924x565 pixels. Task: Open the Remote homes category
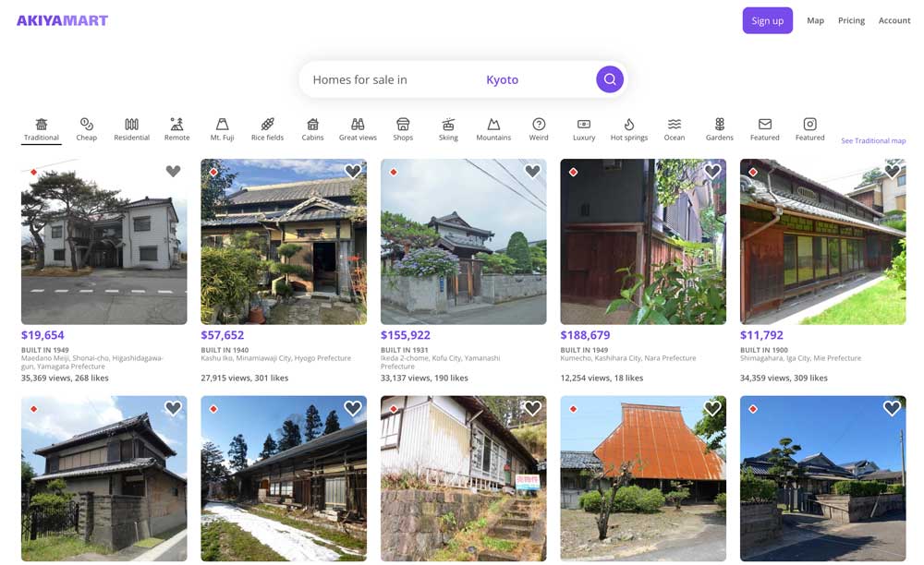176,129
